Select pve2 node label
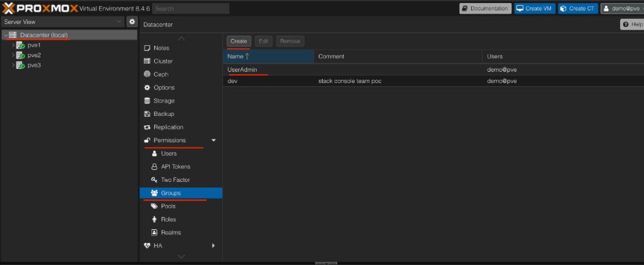The height and width of the screenshot is (265, 644). (x=34, y=55)
